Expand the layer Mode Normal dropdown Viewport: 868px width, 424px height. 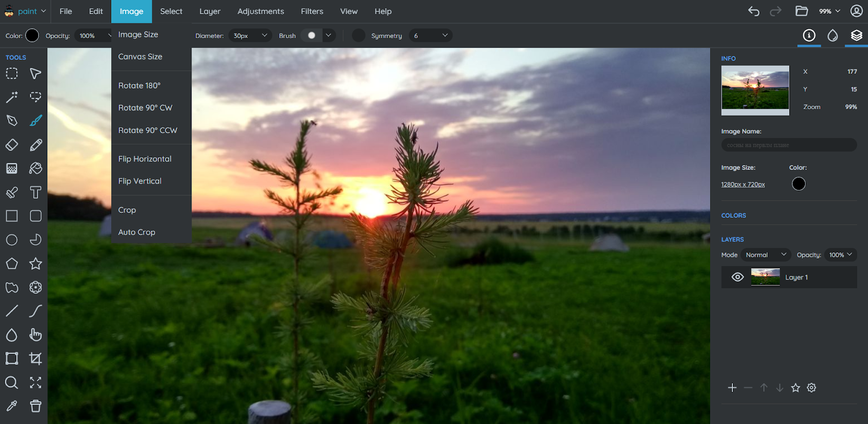765,255
